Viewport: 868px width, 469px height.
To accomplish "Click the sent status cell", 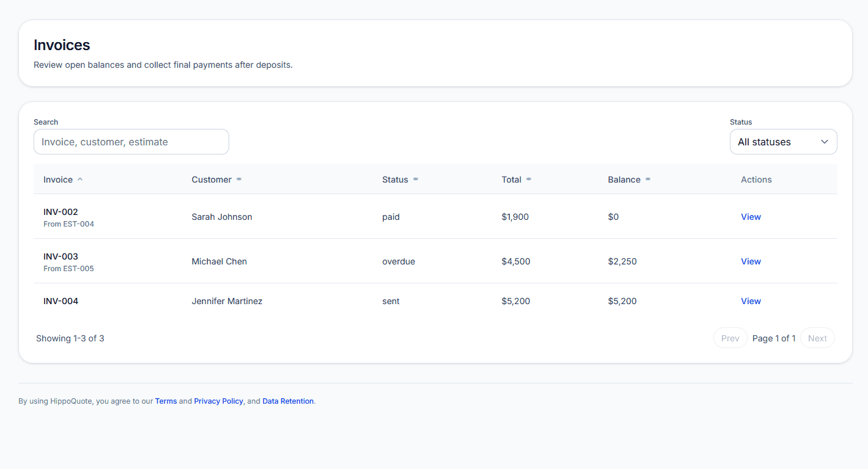I will (x=391, y=301).
